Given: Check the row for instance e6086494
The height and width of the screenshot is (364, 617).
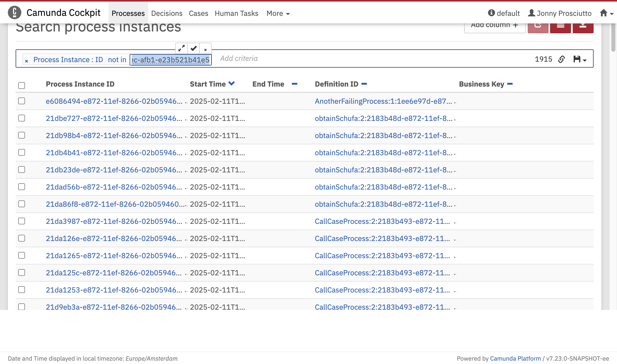Looking at the screenshot, I should tap(22, 101).
